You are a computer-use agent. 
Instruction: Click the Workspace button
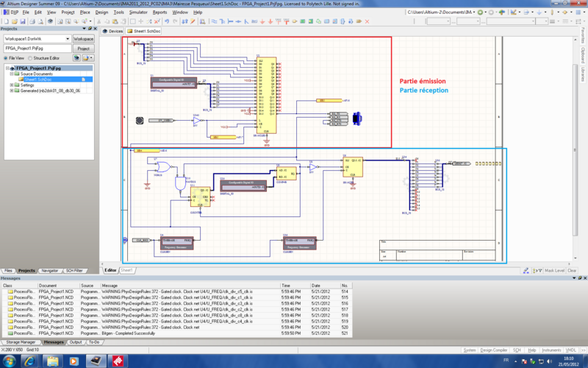pos(83,38)
